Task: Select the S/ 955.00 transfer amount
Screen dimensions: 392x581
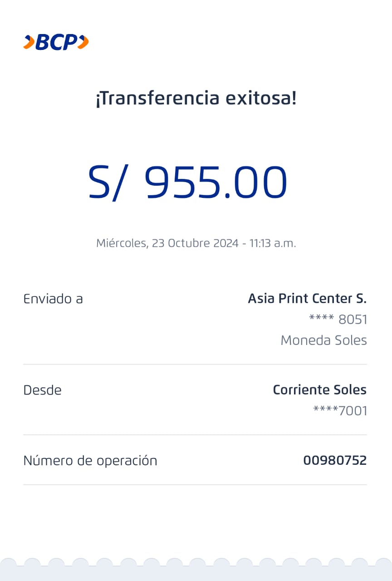Action: (x=188, y=182)
